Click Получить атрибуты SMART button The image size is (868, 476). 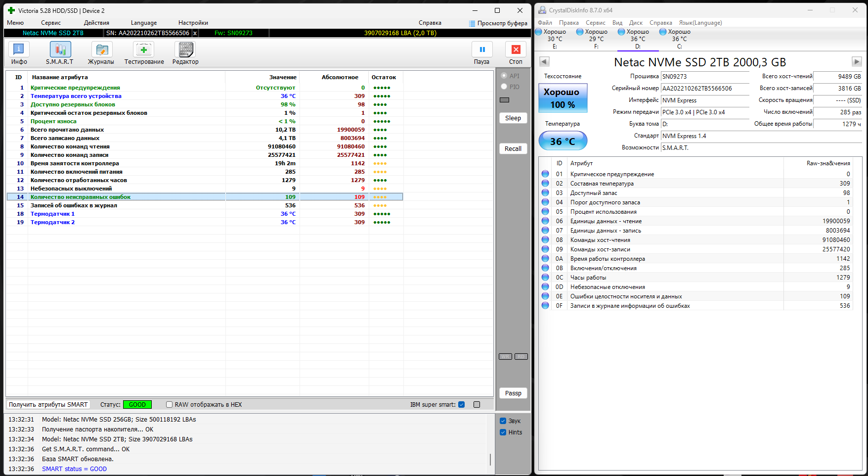coord(48,405)
